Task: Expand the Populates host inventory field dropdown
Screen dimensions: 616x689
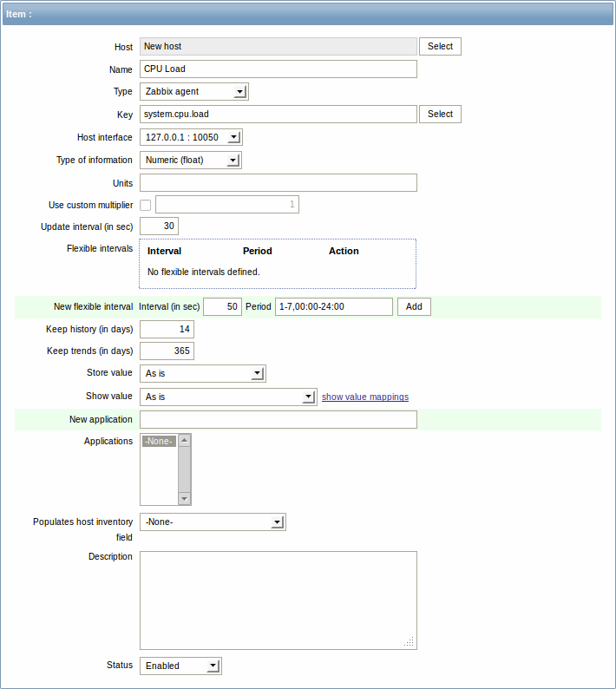Action: pos(213,522)
